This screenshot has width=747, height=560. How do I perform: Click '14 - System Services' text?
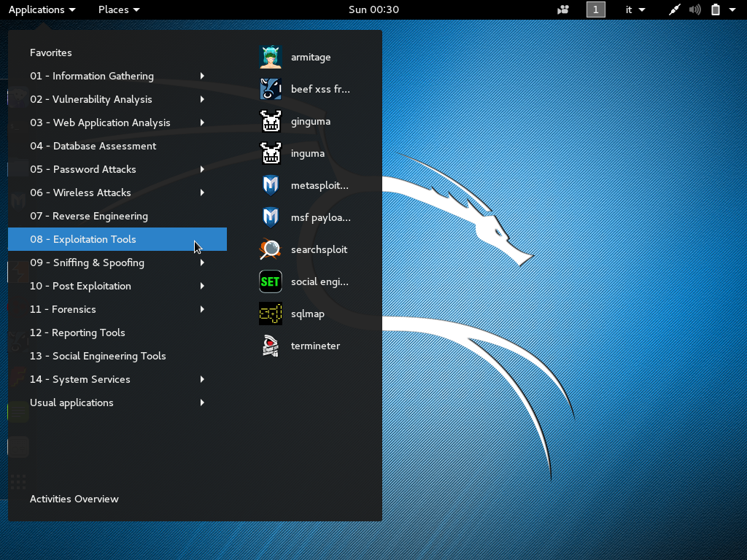tap(80, 379)
